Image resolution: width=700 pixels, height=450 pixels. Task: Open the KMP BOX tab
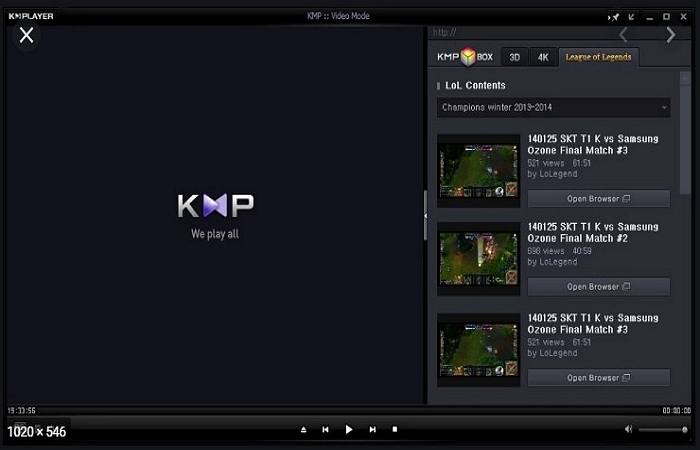tap(465, 57)
